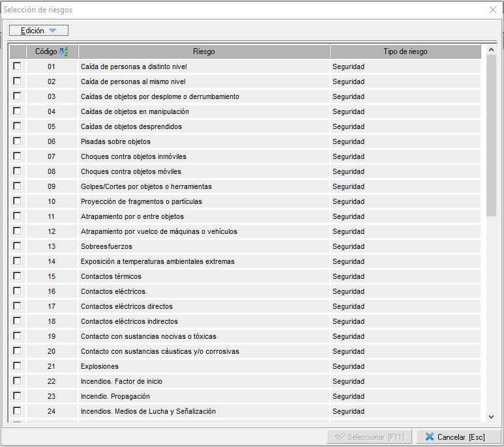
Task: Close the Selección de riesgos dialog
Action: [493, 10]
